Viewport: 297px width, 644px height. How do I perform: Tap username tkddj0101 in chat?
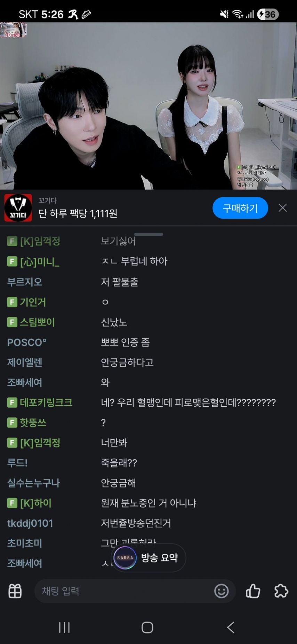(30, 523)
